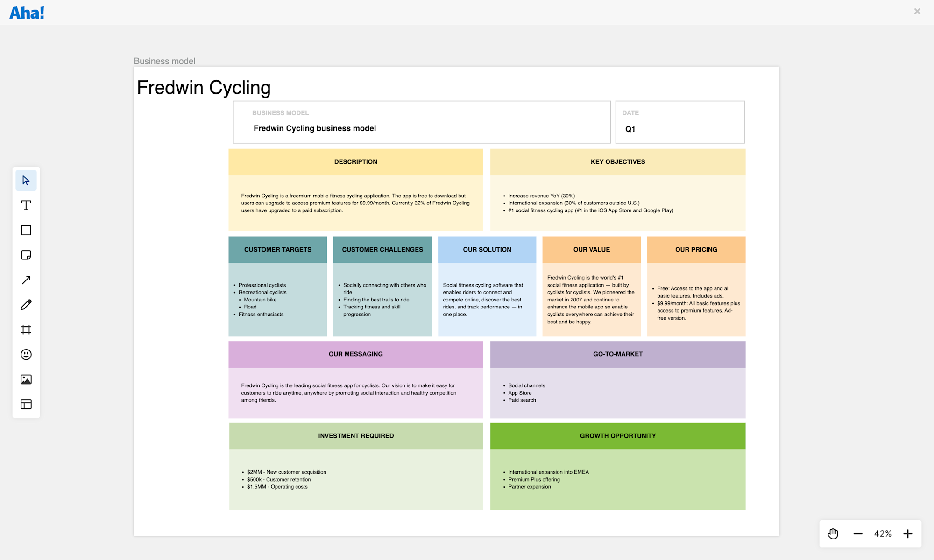Click the Aha! logo
The height and width of the screenshot is (560, 934).
pyautogui.click(x=27, y=12)
